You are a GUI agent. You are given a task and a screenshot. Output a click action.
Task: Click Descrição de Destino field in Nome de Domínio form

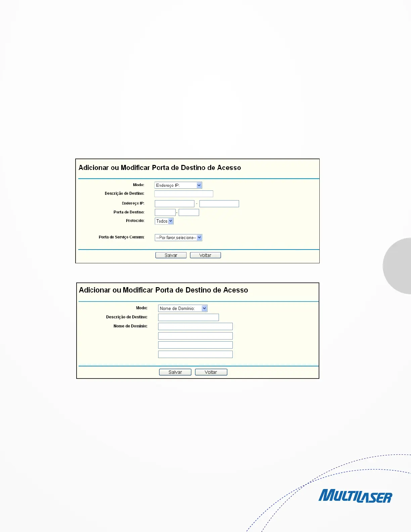point(188,317)
